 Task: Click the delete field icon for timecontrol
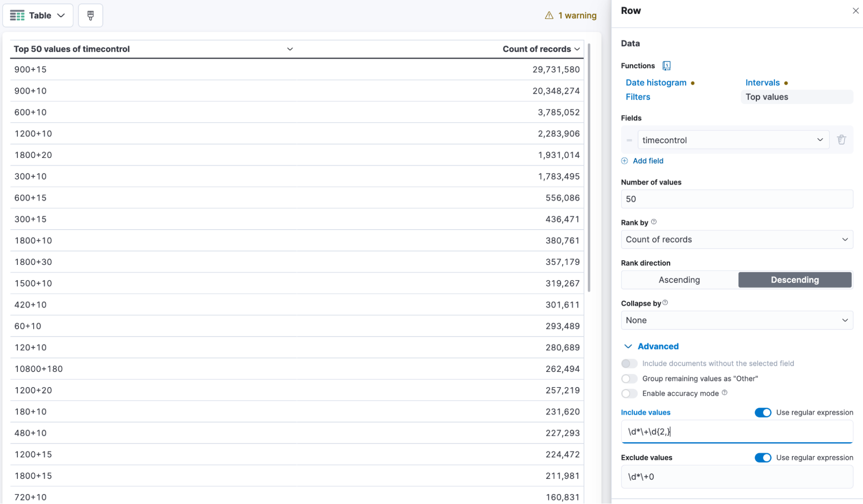tap(841, 140)
